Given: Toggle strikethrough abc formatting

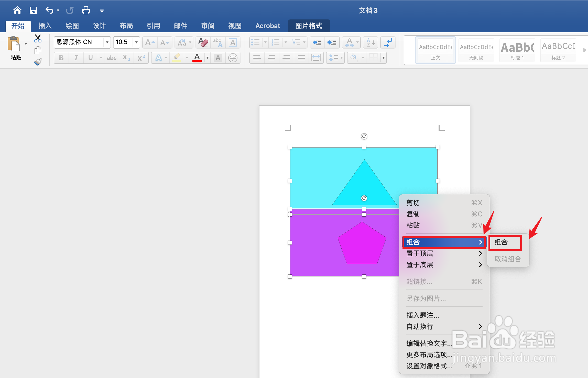Looking at the screenshot, I should (112, 58).
